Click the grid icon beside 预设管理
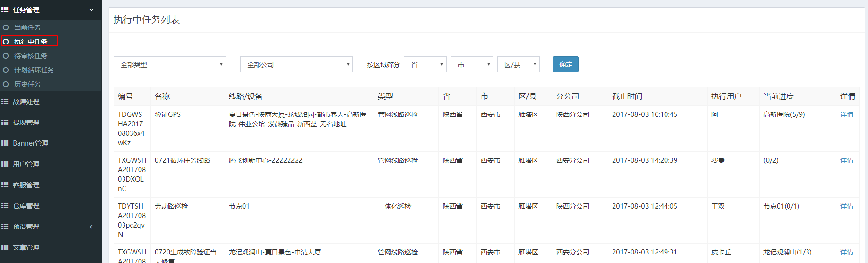The width and height of the screenshot is (868, 263). [5, 226]
